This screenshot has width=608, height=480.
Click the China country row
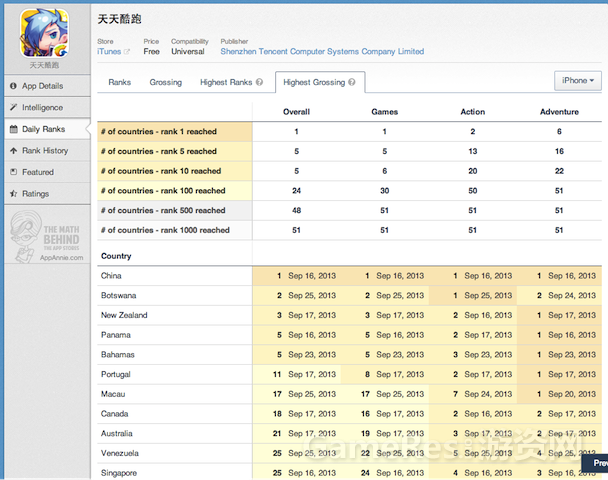tap(349, 276)
